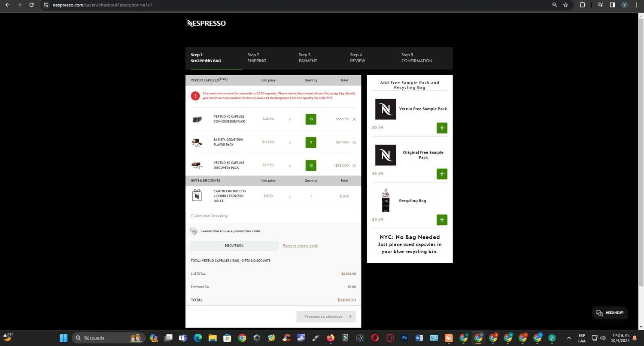Open Windows Start menu
The image size is (644, 346).
click(x=64, y=338)
